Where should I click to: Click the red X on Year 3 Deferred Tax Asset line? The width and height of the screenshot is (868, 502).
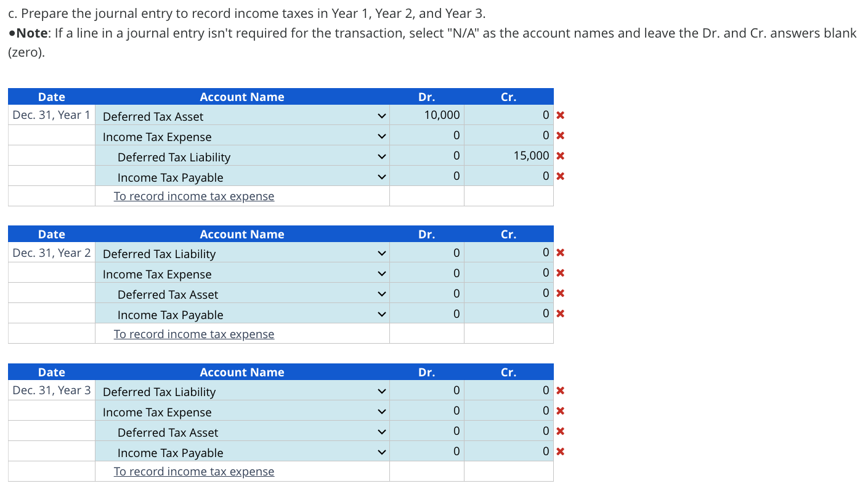560,431
